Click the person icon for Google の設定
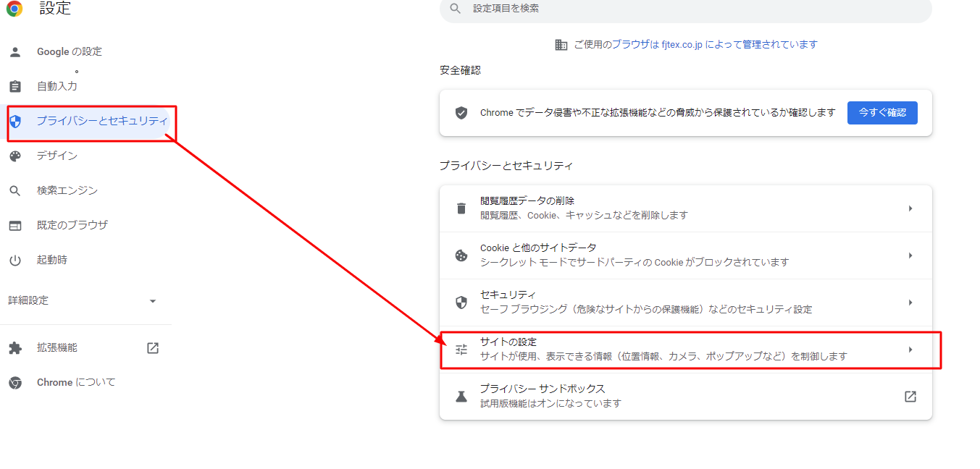Image resolution: width=980 pixels, height=469 pixels. (x=14, y=52)
